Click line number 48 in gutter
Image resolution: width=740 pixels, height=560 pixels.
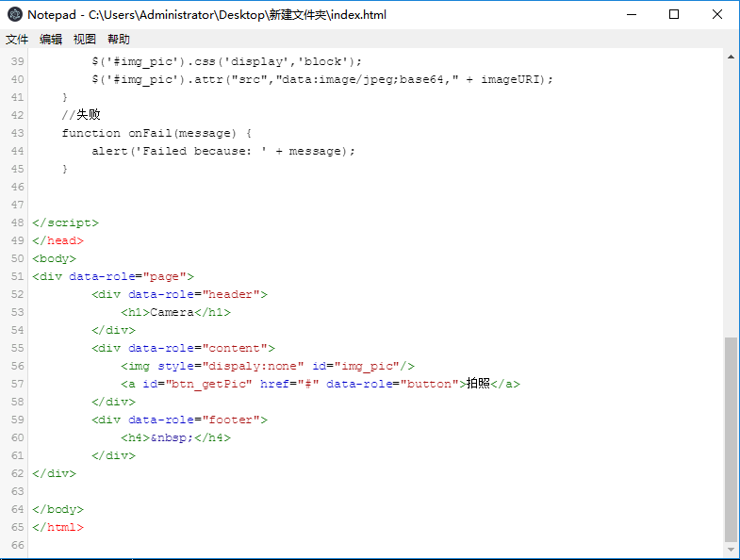point(18,222)
